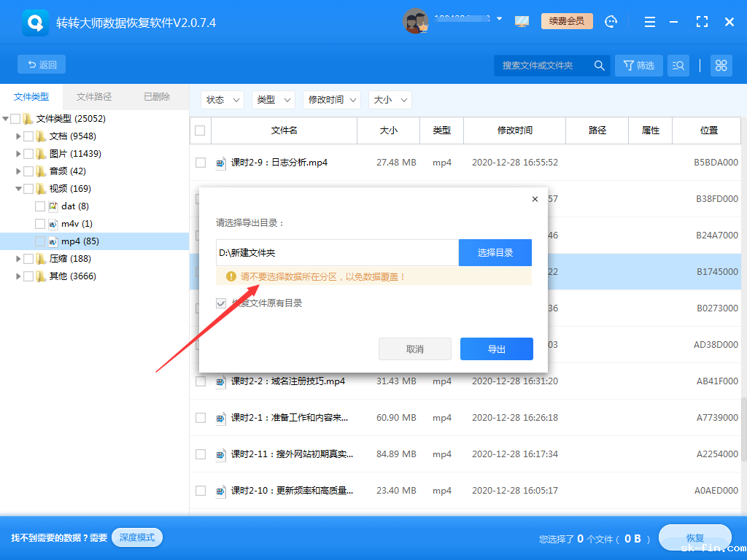This screenshot has width=747, height=560.
Task: Check the checkbox for 课时2-2 row
Action: 201,381
